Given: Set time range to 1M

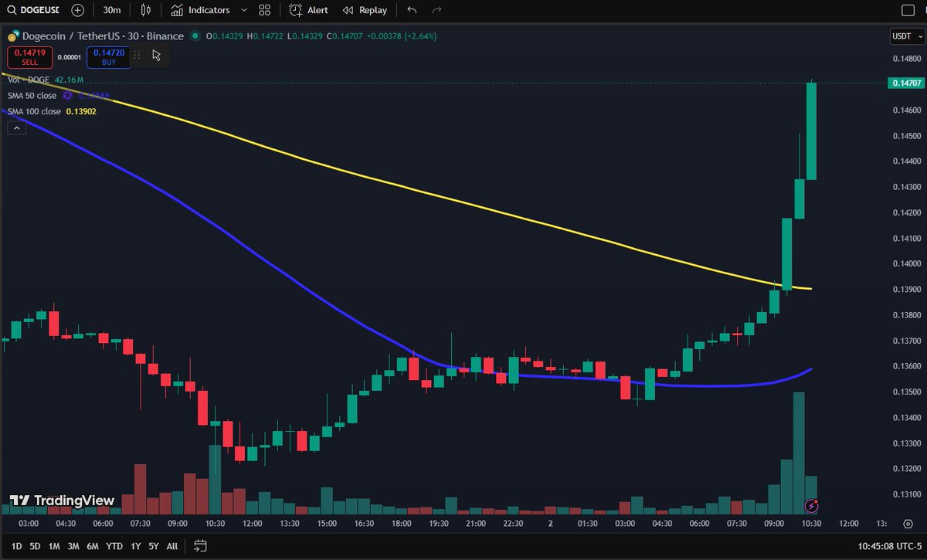Looking at the screenshot, I should click(54, 546).
